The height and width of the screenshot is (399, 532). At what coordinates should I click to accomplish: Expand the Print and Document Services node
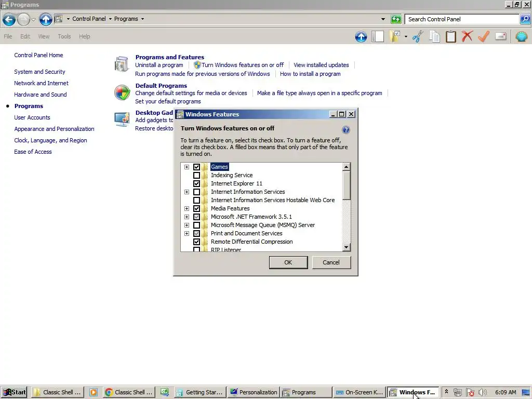[x=187, y=233]
